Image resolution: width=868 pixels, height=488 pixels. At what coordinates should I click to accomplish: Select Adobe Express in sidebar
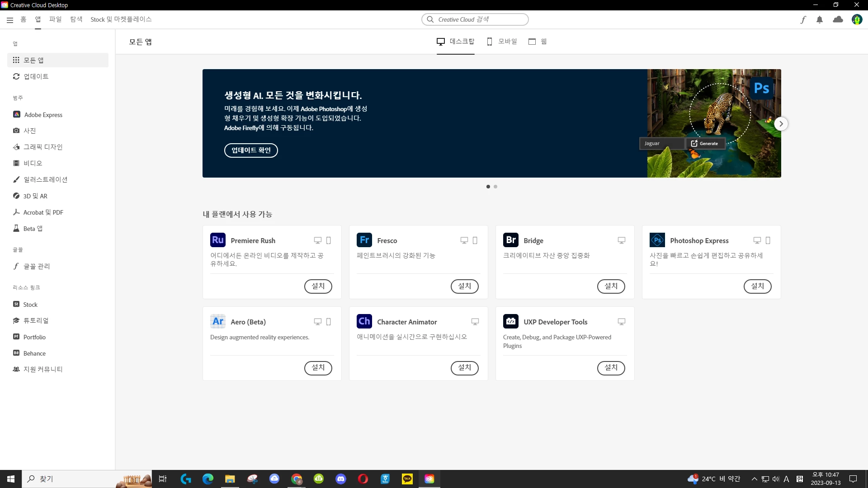click(43, 115)
